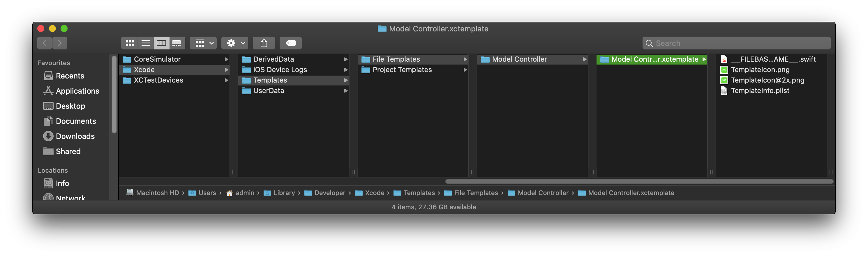This screenshot has height=257, width=868.
Task: Go back with the back arrow
Action: tap(45, 43)
